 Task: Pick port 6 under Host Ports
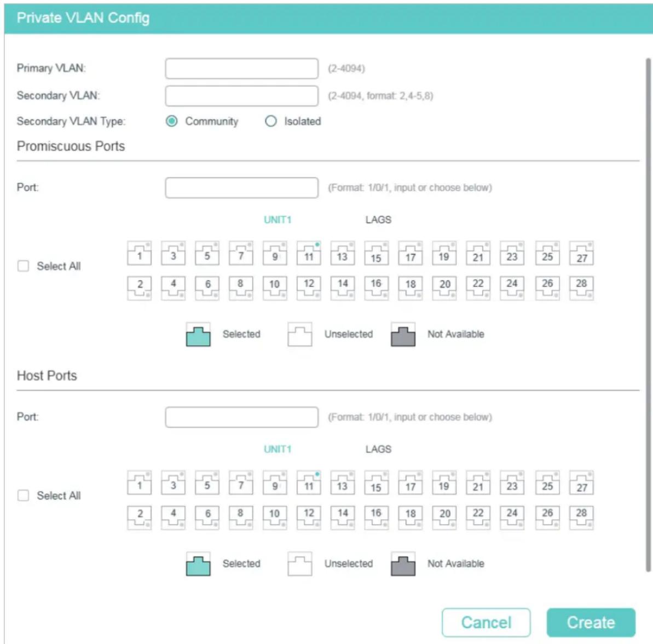207,518
